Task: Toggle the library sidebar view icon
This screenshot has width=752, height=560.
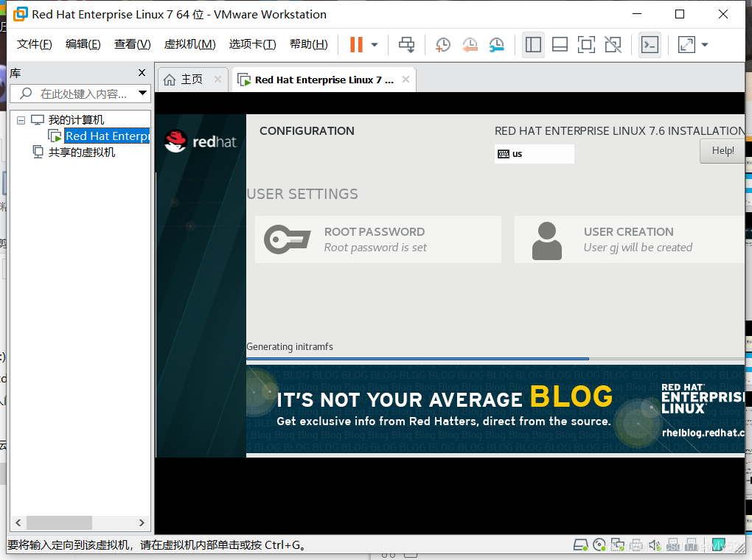Action: 533,45
